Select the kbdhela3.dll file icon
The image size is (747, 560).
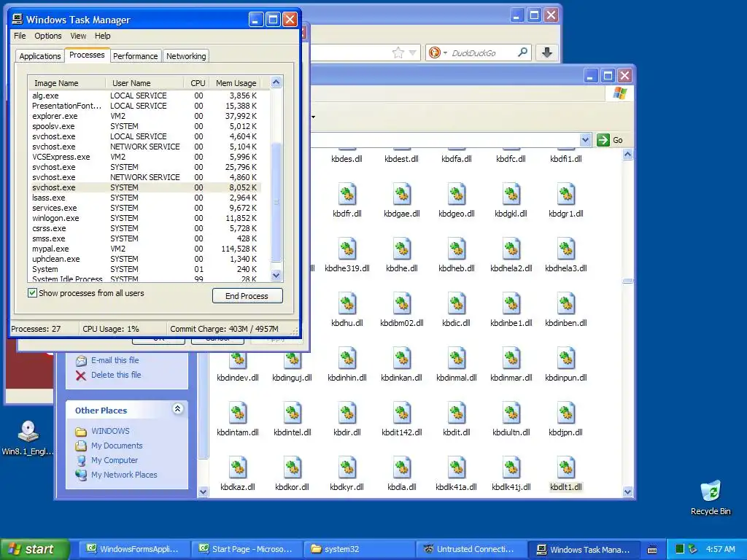566,249
